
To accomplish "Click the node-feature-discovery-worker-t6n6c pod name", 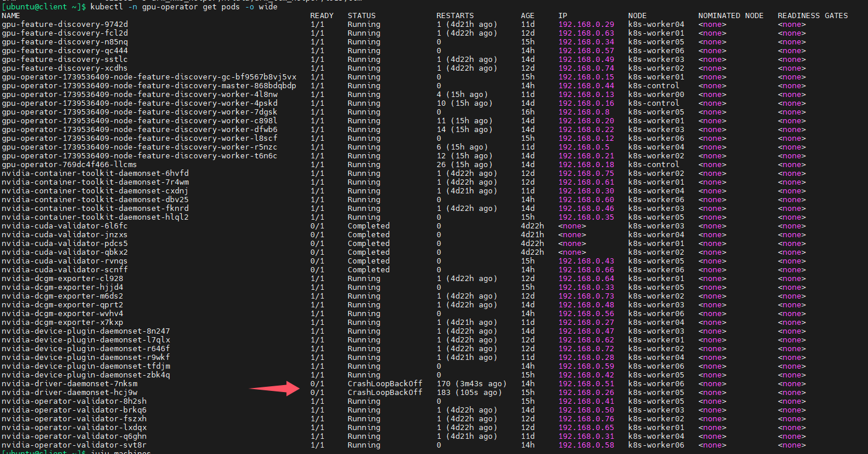I will [139, 155].
